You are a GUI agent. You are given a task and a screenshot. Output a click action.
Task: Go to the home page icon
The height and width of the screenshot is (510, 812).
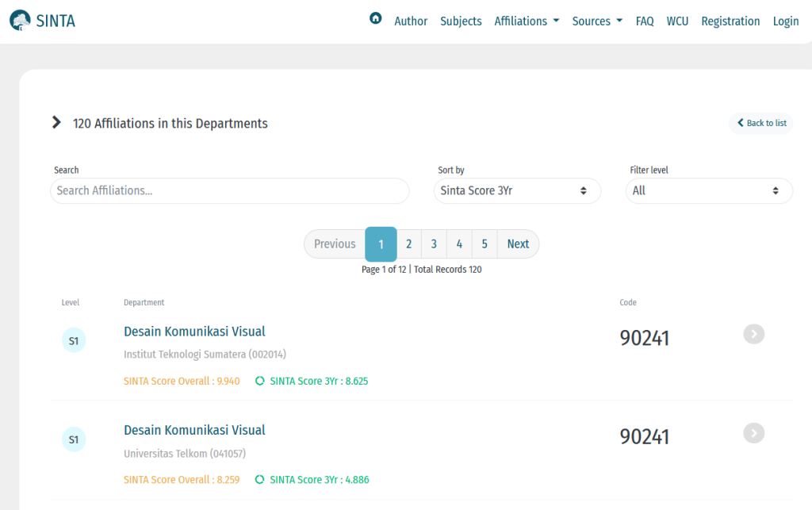375,19
